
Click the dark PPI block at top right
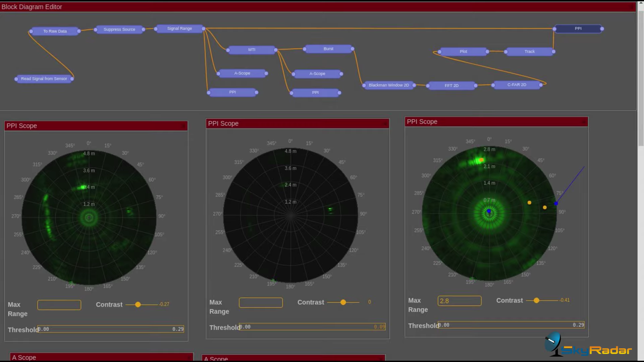pyautogui.click(x=578, y=29)
